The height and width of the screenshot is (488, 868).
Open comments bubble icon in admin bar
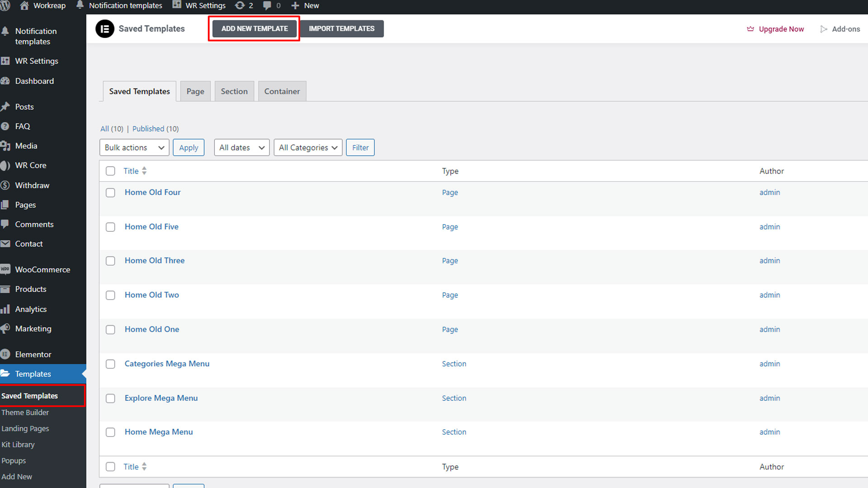(267, 5)
